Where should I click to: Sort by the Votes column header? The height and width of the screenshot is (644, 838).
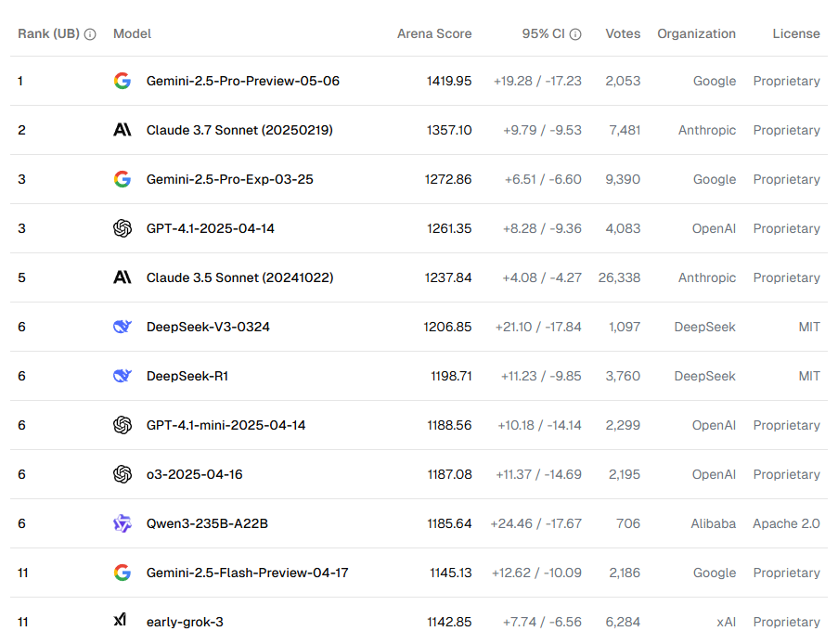pos(623,33)
